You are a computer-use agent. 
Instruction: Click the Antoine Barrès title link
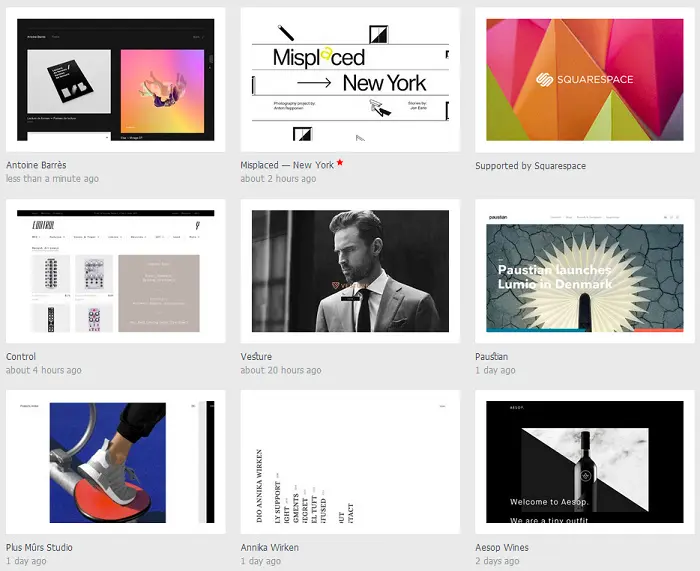pyautogui.click(x=36, y=165)
